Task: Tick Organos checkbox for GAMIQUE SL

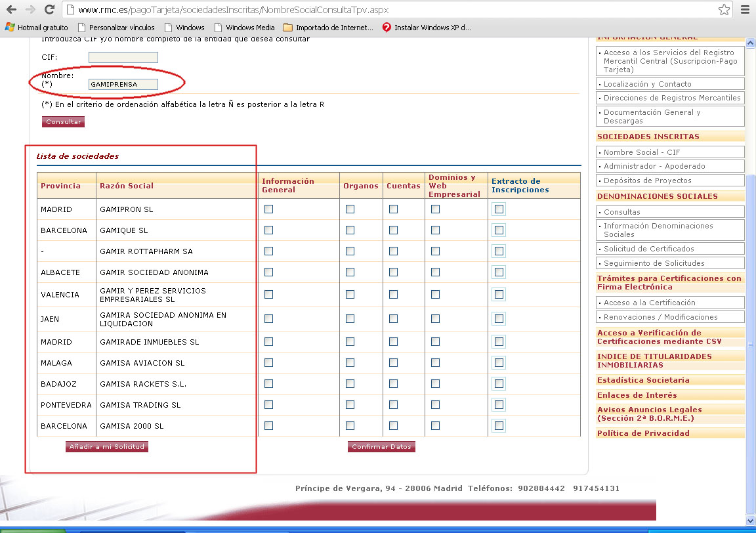Action: (x=350, y=230)
